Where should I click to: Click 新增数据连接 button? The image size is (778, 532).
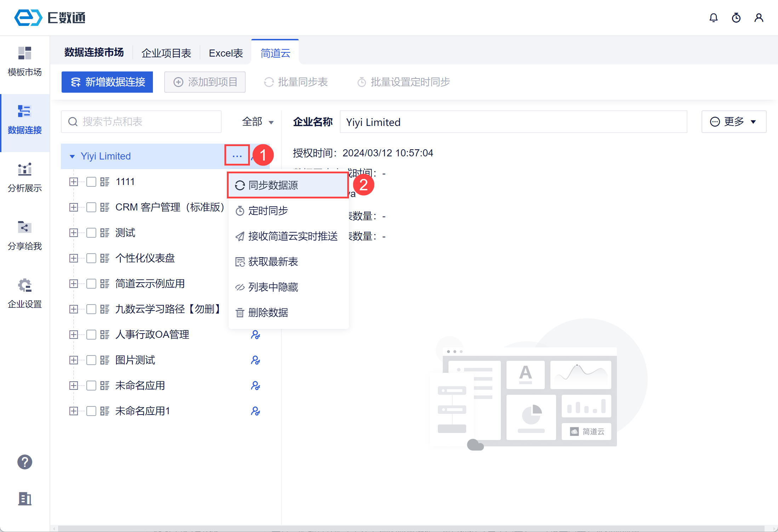coord(107,82)
